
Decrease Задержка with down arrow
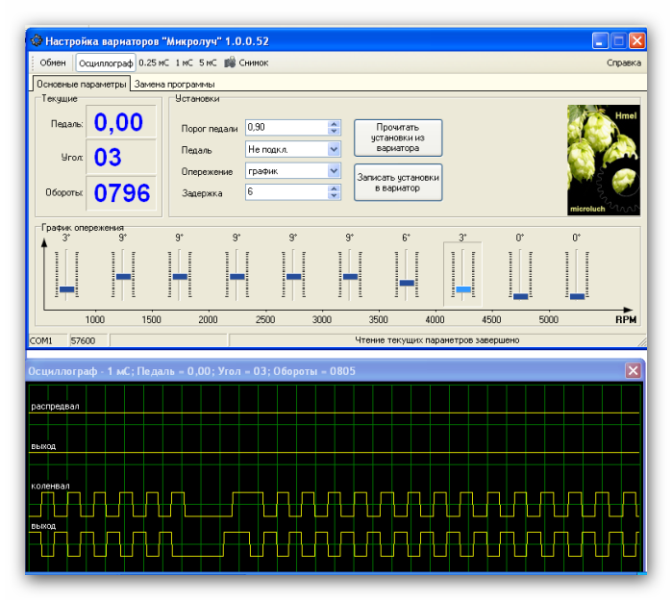(334, 195)
